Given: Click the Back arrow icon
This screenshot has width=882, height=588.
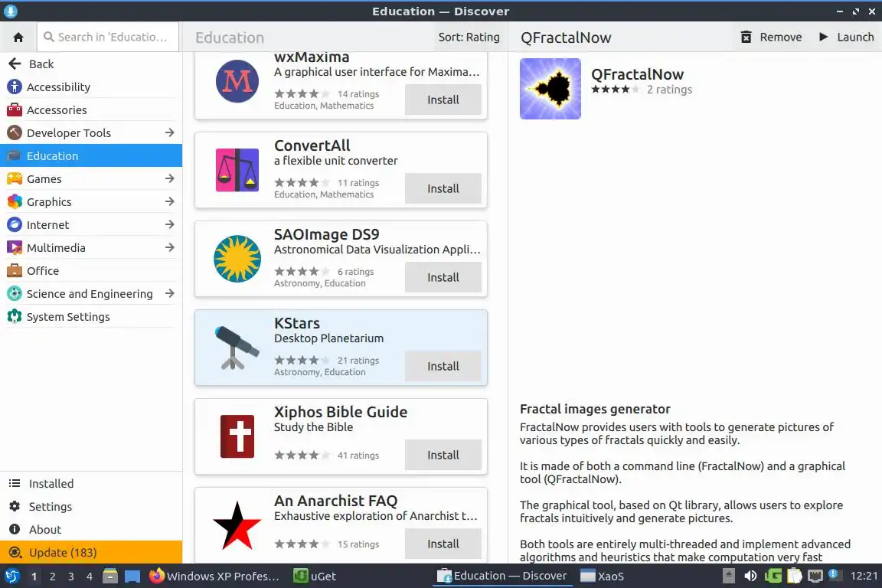Looking at the screenshot, I should (x=15, y=64).
